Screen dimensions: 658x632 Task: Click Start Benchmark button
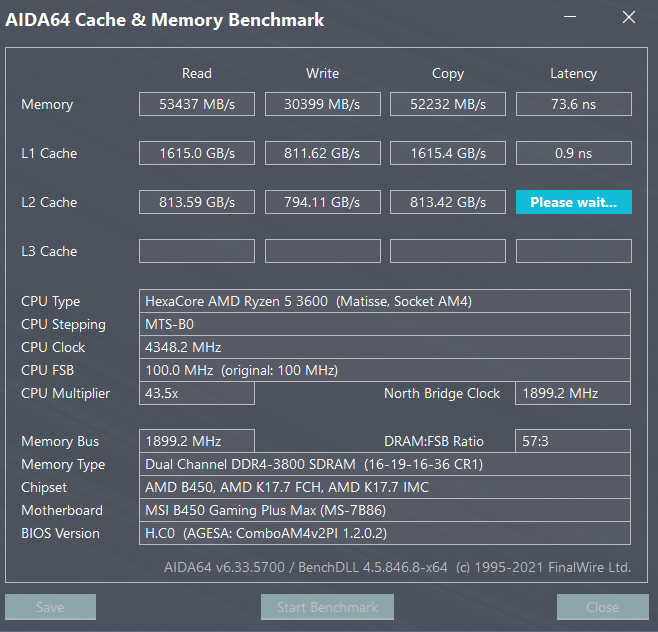[x=327, y=607]
